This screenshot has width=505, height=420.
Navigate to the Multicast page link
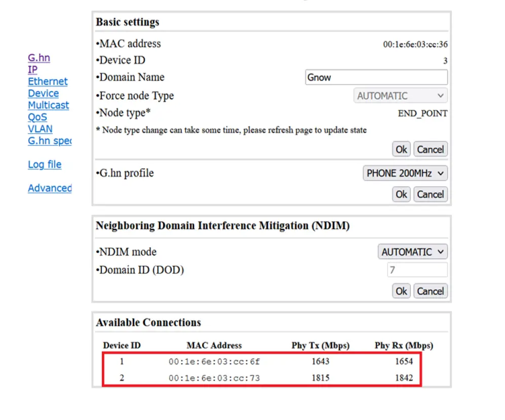click(x=48, y=105)
